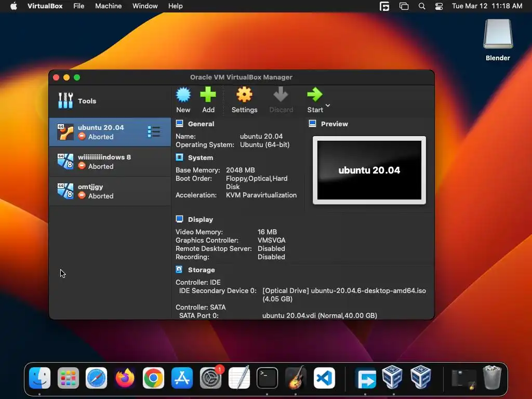The height and width of the screenshot is (399, 532).
Task: Open the Storage section header
Action: click(x=202, y=270)
